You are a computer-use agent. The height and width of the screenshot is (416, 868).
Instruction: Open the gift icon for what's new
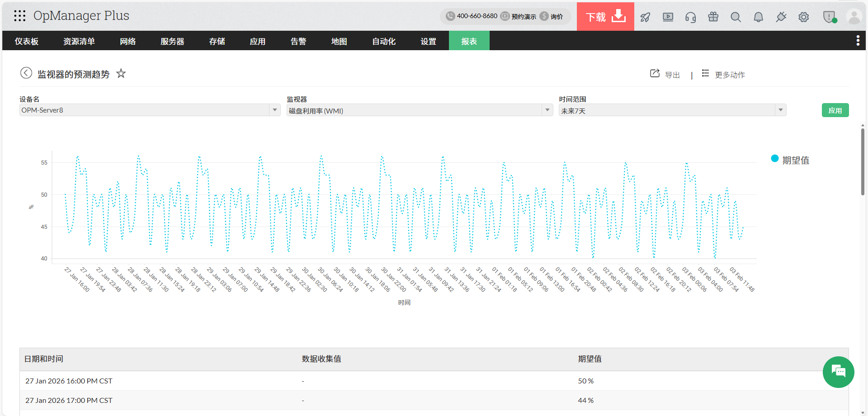pos(713,17)
